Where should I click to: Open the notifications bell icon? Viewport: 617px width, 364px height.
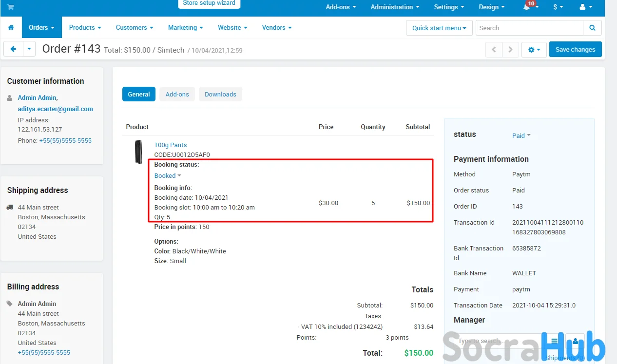click(527, 7)
